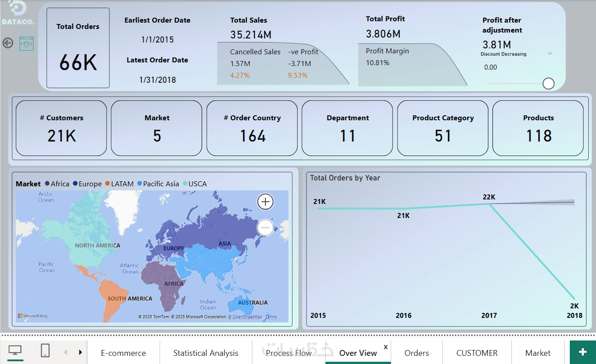Click the Microsoft Bing logo on the map
Screen dimensions: 596x364
click(x=32, y=316)
